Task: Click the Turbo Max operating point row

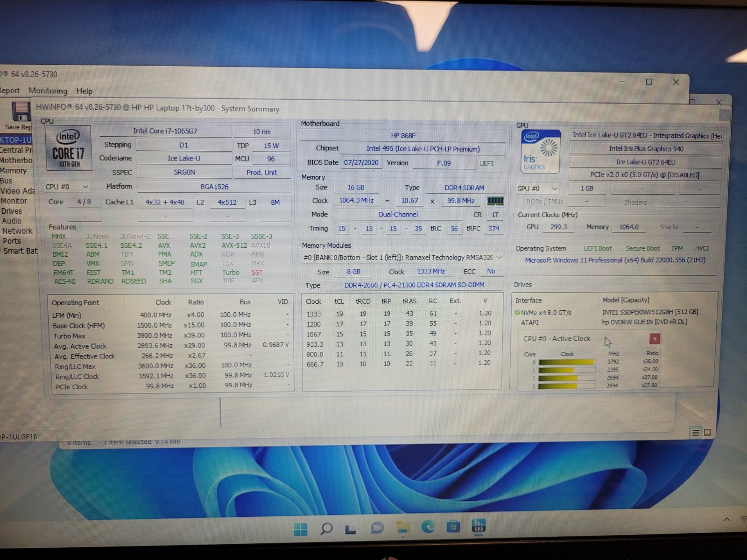Action: (171, 336)
